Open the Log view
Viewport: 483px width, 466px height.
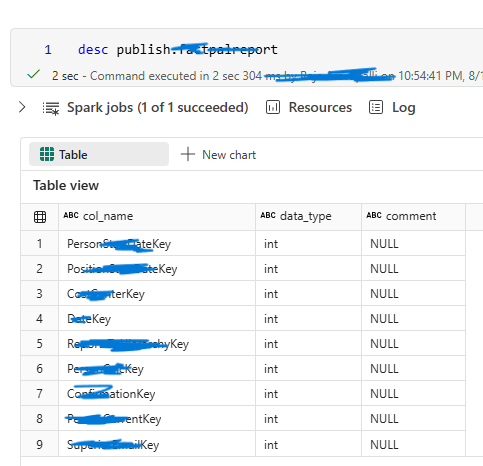pyautogui.click(x=403, y=108)
